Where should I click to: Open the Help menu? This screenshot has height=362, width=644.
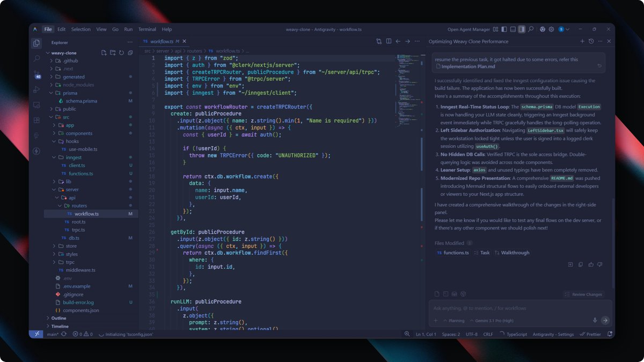167,29
